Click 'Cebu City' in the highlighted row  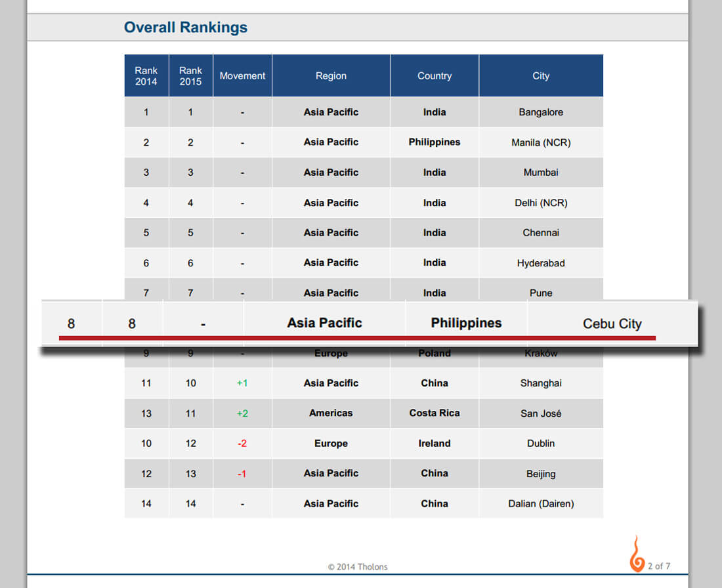click(612, 324)
